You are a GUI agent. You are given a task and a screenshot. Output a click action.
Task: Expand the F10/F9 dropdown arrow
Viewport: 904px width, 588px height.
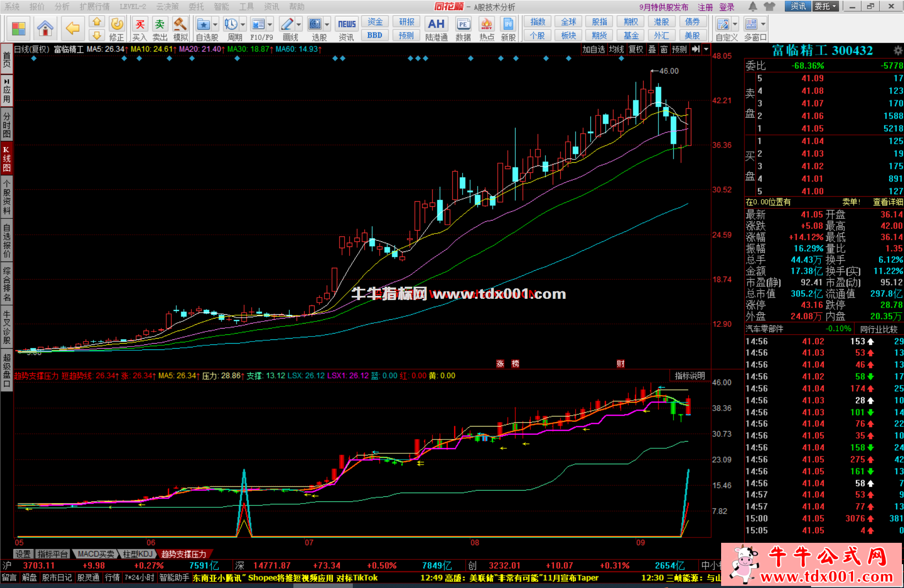tap(270, 24)
